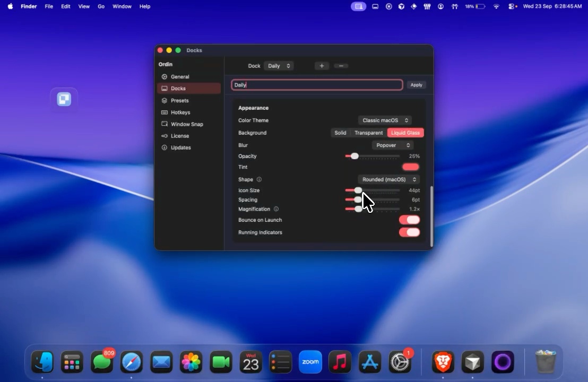
Task: Open the Blur Popover dropdown
Action: click(x=392, y=145)
